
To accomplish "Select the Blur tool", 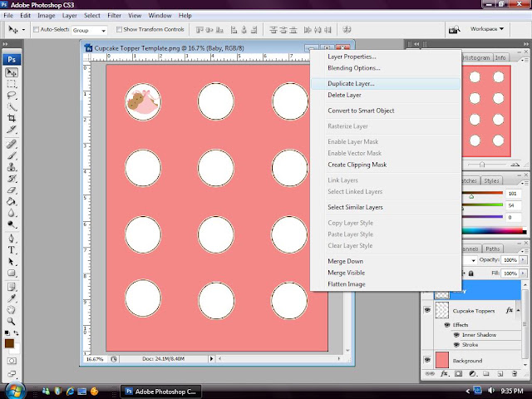I will [x=12, y=213].
